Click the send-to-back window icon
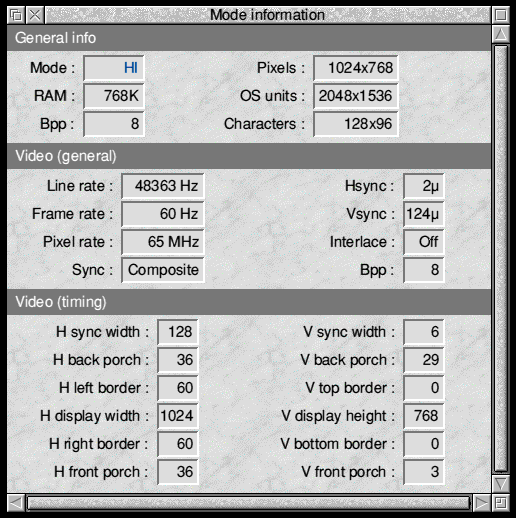Image resolution: width=516 pixels, height=518 pixels. 16,15
